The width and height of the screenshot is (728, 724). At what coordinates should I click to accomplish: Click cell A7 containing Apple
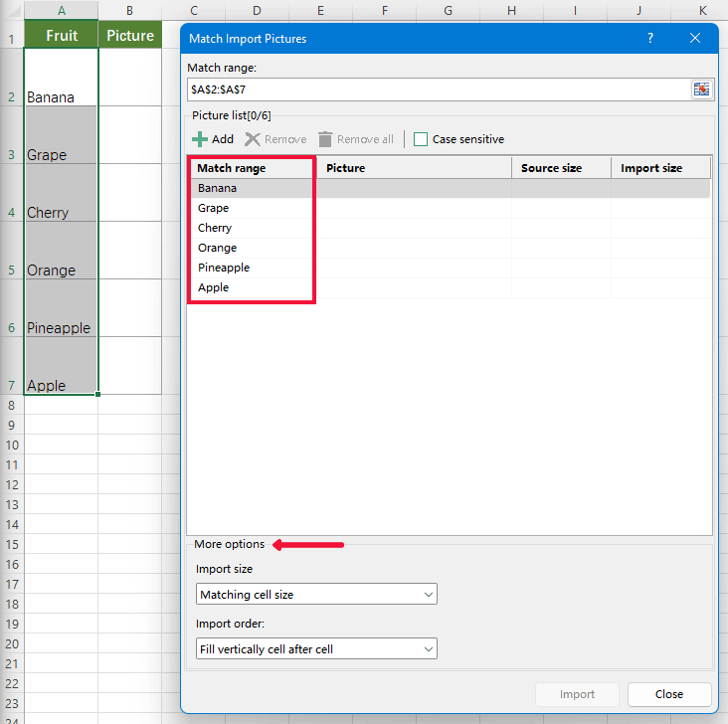tap(62, 366)
